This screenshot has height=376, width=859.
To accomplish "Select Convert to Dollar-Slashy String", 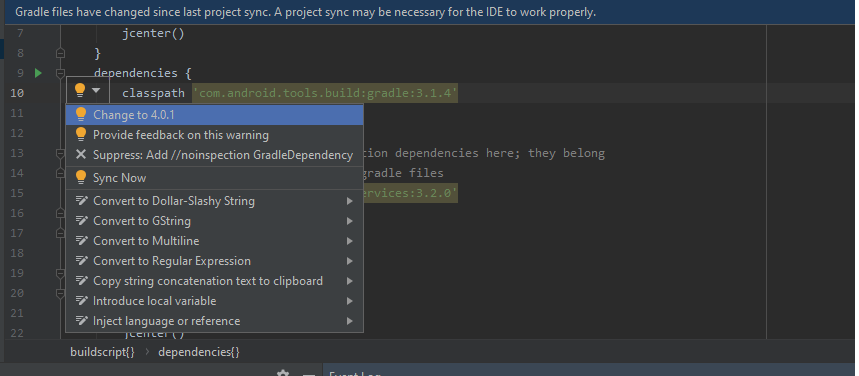I will pos(214,201).
